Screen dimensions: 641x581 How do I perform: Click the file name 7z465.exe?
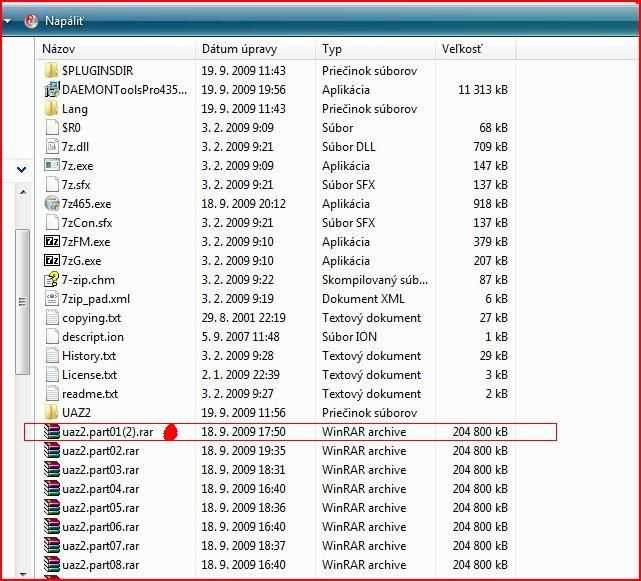[x=86, y=204]
